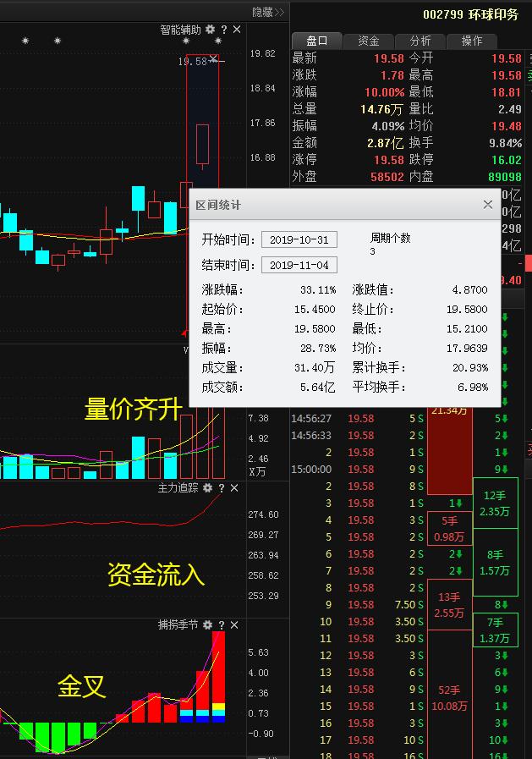Click the 成交量 value 31.40万 in dialog
This screenshot has width=532, height=759.
(315, 368)
